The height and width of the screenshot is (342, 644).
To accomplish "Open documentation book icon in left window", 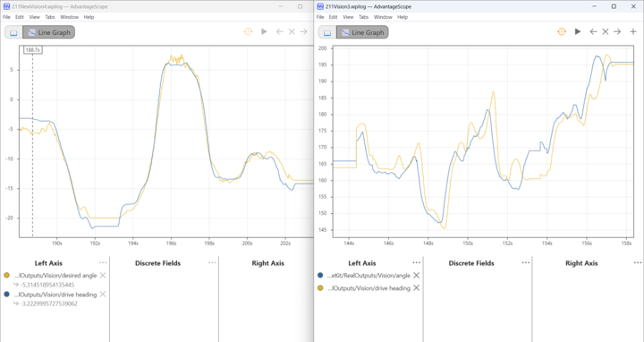I will (x=13, y=32).
